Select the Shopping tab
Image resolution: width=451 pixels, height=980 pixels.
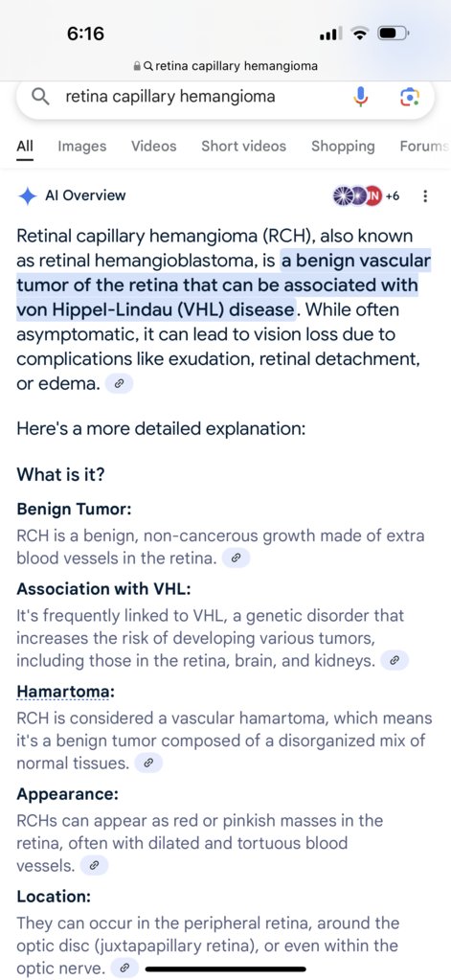tap(343, 147)
